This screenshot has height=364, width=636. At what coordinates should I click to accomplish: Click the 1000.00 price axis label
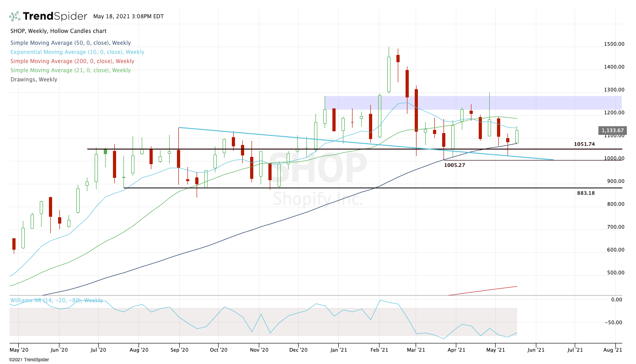614,159
